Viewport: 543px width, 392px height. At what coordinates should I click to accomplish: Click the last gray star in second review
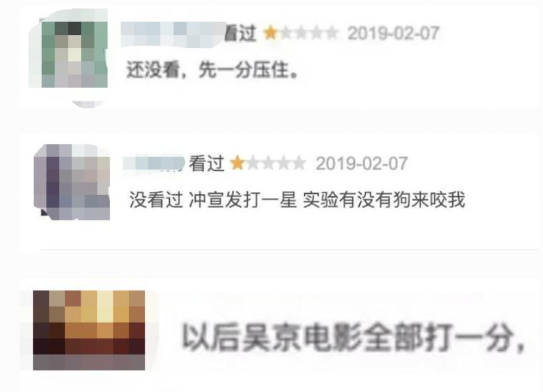[299, 163]
